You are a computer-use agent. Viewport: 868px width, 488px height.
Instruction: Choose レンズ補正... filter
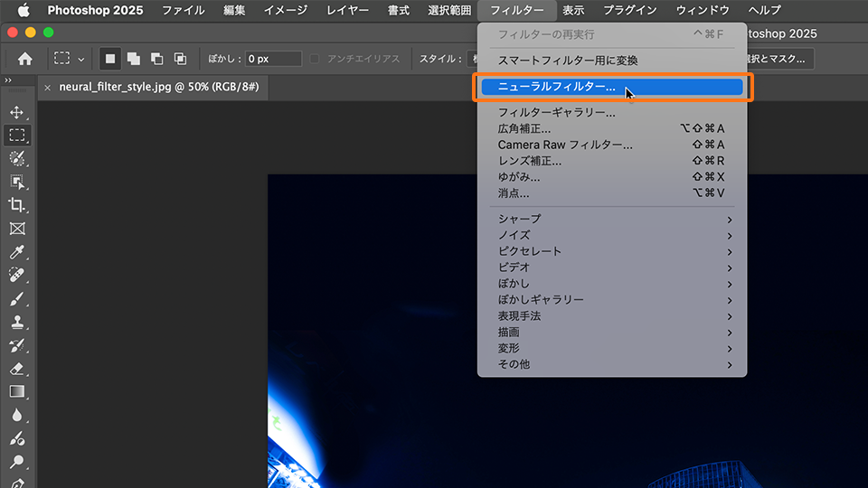coord(612,161)
